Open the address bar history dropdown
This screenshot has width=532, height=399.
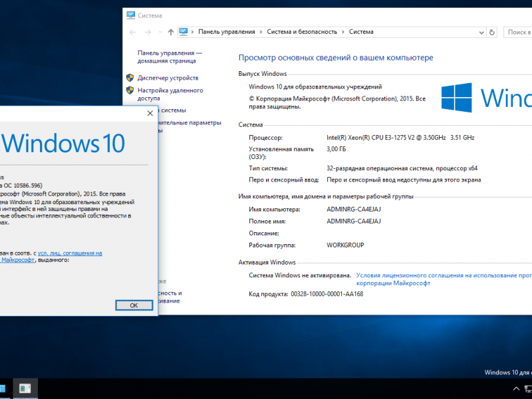point(481,33)
